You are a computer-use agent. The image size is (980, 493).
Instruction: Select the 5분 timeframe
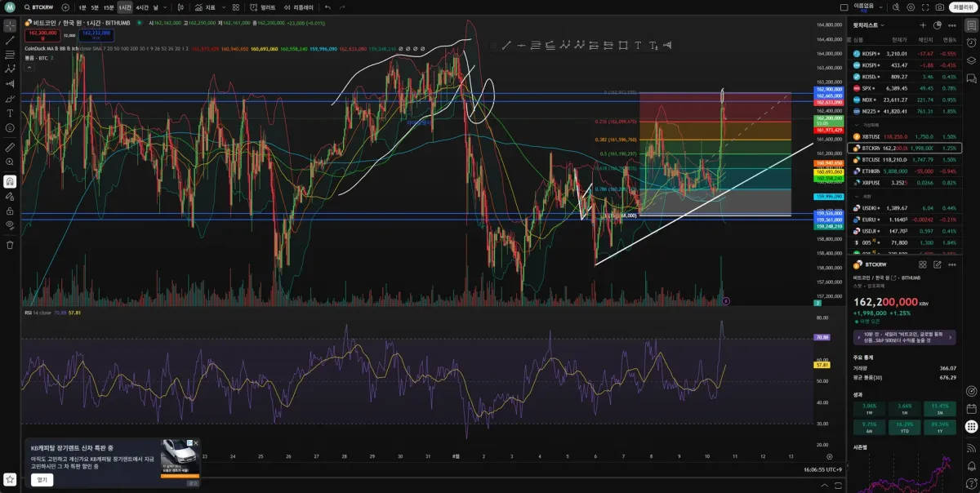point(95,7)
